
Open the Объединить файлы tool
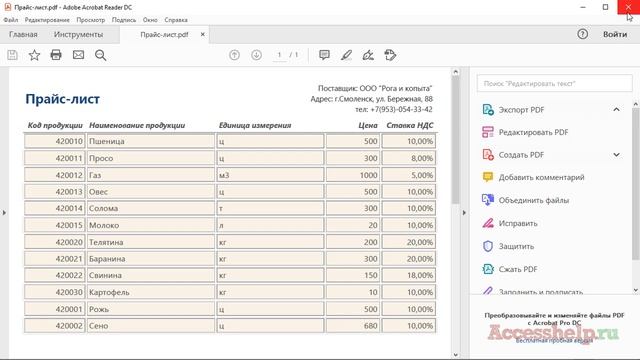pos(526,200)
